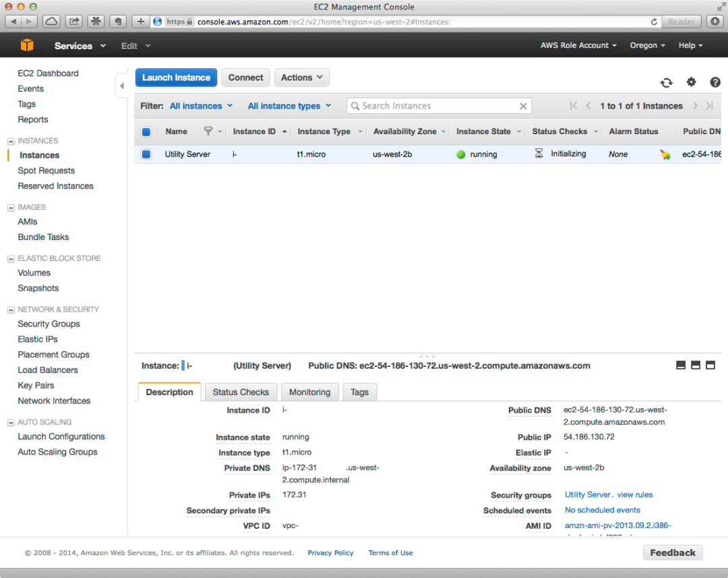Go to previous page of instances
The height and width of the screenshot is (578, 728).
(588, 106)
